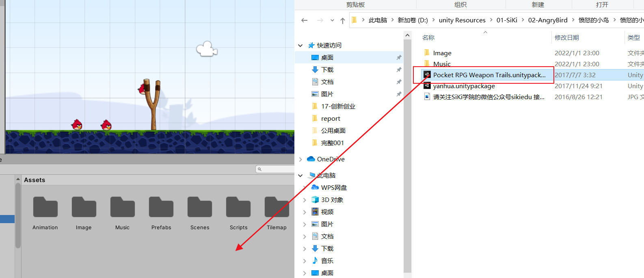
Task: Open the dropdown arrow after 01-SiKi
Action: (523, 20)
